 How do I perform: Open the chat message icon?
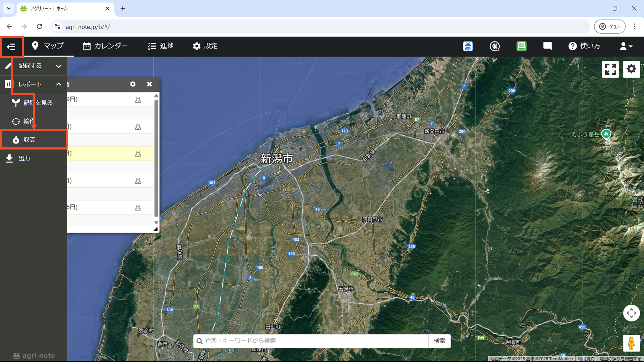tap(547, 46)
